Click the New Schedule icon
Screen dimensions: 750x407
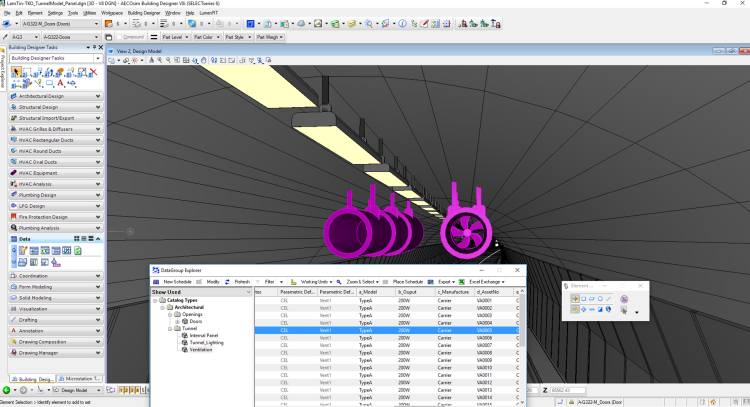coord(157,282)
